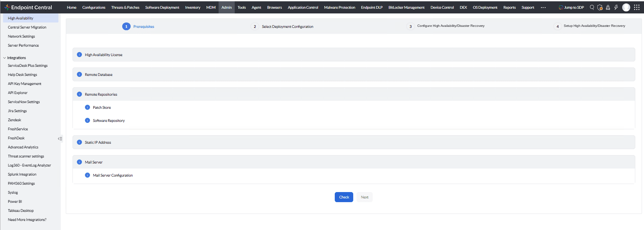Switch to the Reports tab
Image resolution: width=644 pixels, height=230 pixels.
pos(509,7)
